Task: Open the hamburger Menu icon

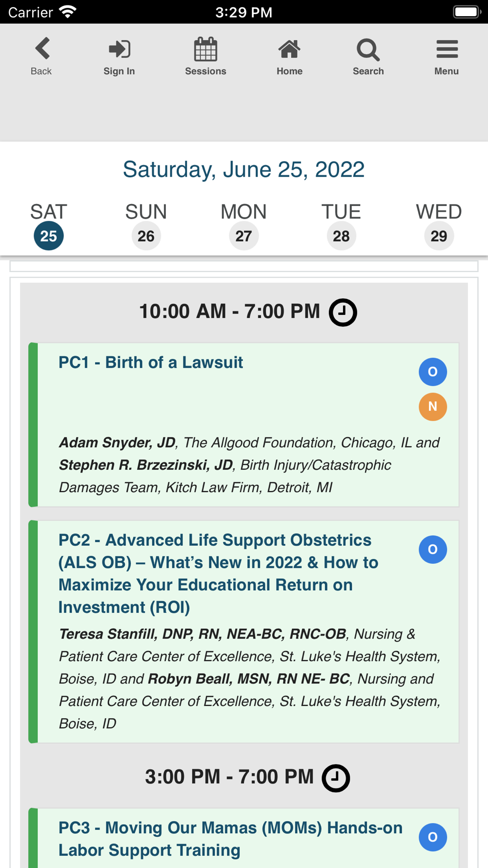Action: coord(447,49)
